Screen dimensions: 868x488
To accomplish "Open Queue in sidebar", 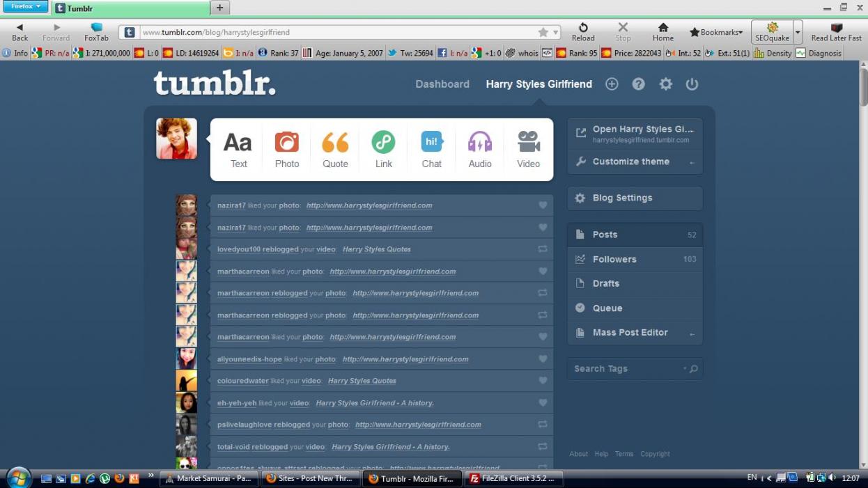I will tap(635, 308).
